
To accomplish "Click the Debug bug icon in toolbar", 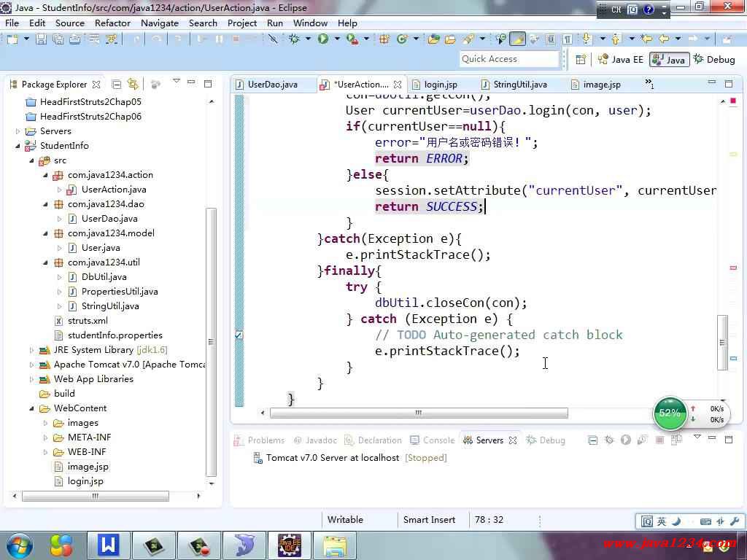I will pos(295,39).
